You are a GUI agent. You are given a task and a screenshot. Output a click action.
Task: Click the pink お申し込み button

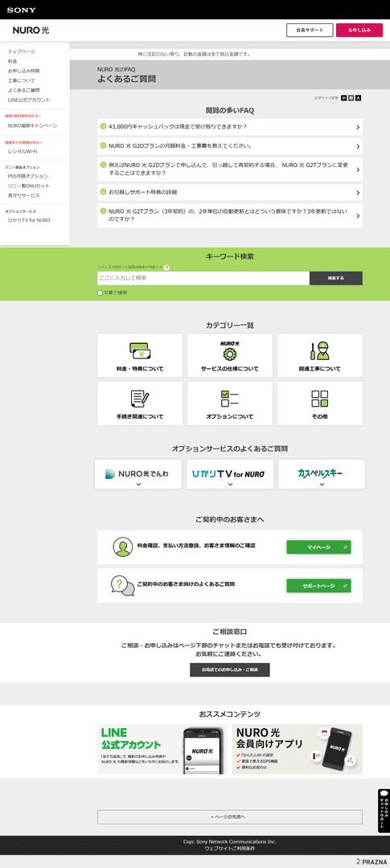pos(359,30)
